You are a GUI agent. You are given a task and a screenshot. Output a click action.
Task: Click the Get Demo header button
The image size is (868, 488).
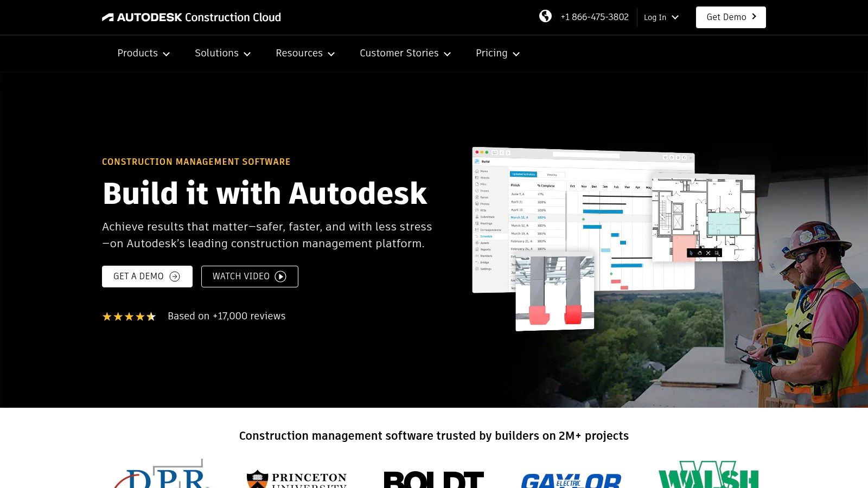point(731,17)
